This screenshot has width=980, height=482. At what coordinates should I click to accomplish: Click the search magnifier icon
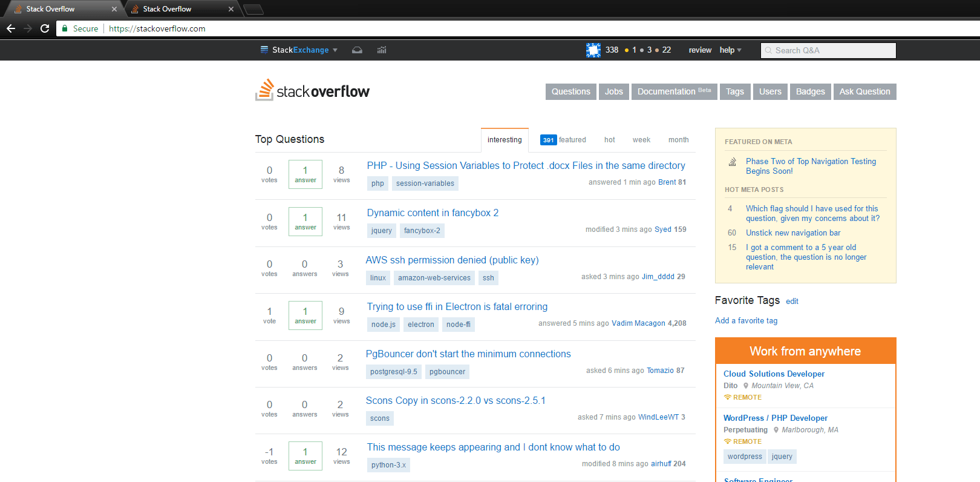pyautogui.click(x=769, y=50)
